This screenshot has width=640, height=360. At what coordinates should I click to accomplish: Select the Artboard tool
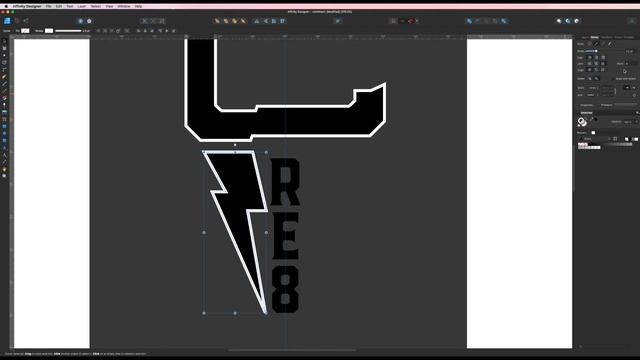pos(4,48)
